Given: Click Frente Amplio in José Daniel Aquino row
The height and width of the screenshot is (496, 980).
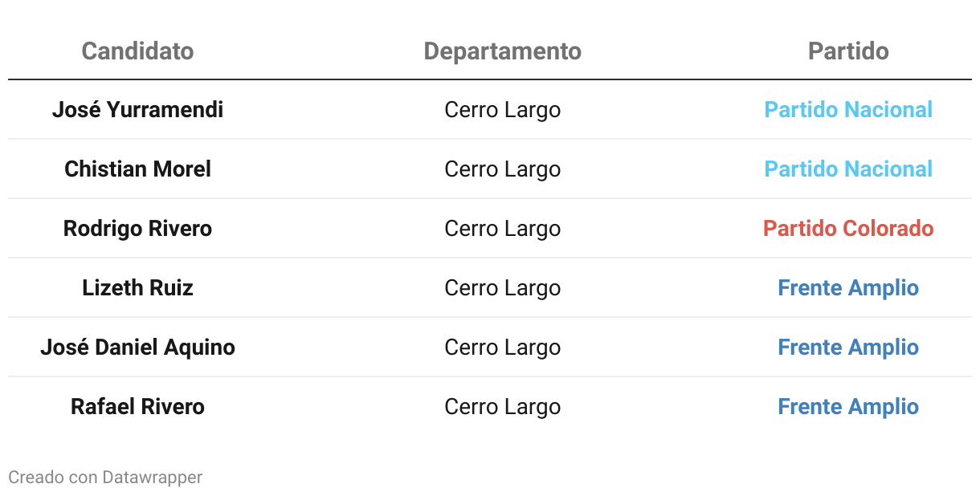Looking at the screenshot, I should pyautogui.click(x=848, y=347).
